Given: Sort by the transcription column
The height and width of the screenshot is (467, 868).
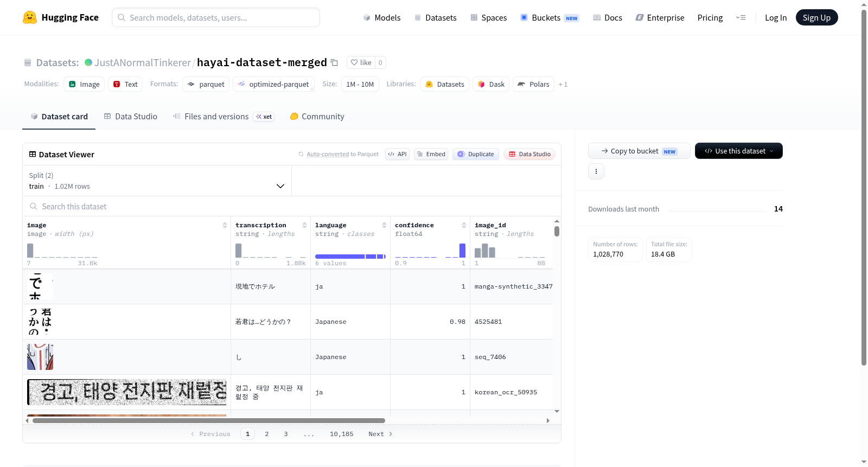Looking at the screenshot, I should click(304, 225).
